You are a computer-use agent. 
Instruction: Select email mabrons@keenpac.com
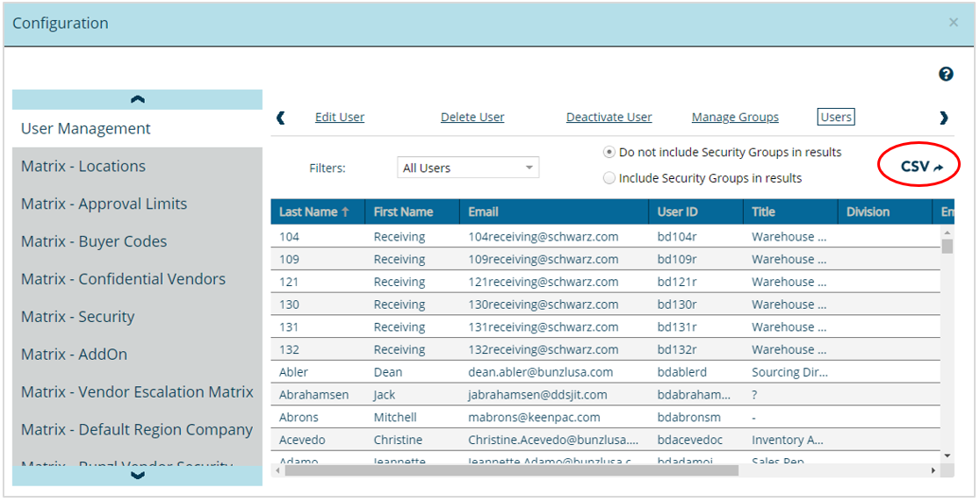(534, 418)
